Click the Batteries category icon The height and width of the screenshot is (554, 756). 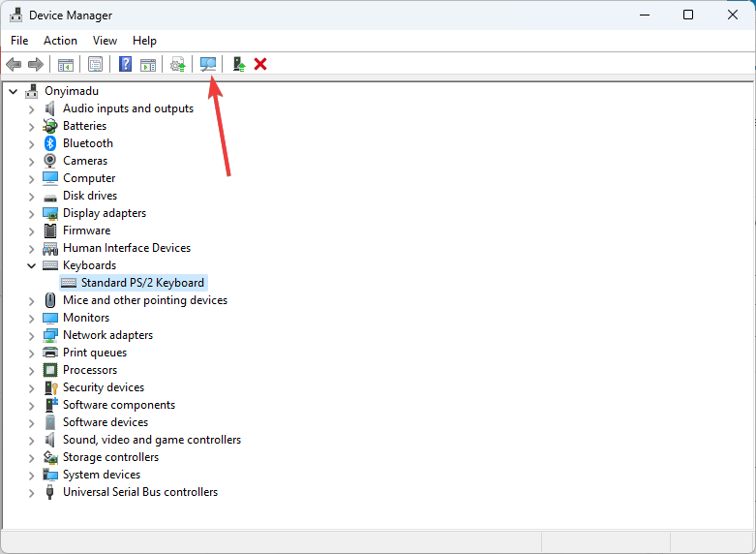pos(50,126)
